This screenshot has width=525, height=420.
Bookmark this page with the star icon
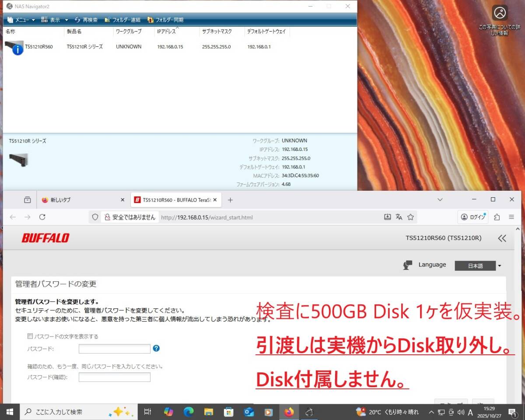click(410, 217)
